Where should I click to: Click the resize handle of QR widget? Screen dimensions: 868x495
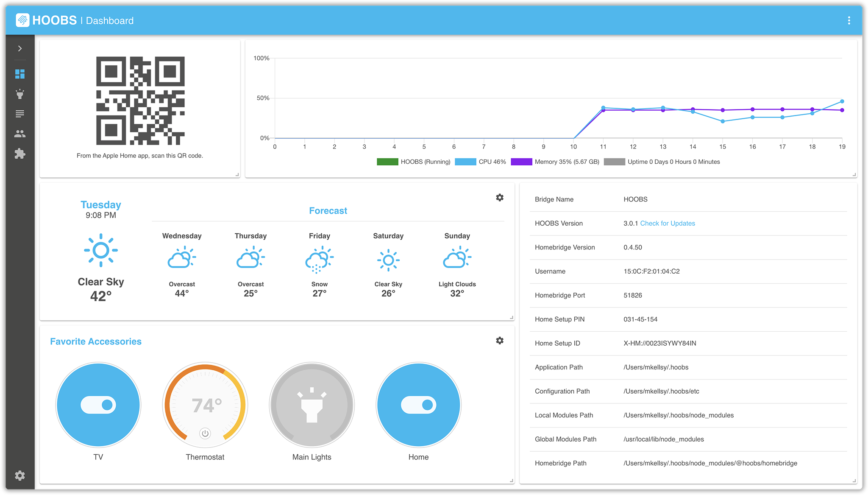point(237,174)
